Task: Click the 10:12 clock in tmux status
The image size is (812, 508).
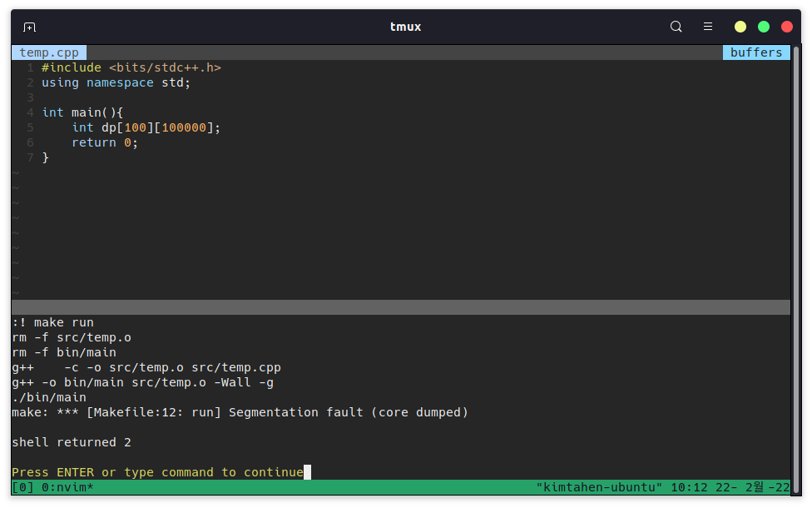Action: point(689,488)
